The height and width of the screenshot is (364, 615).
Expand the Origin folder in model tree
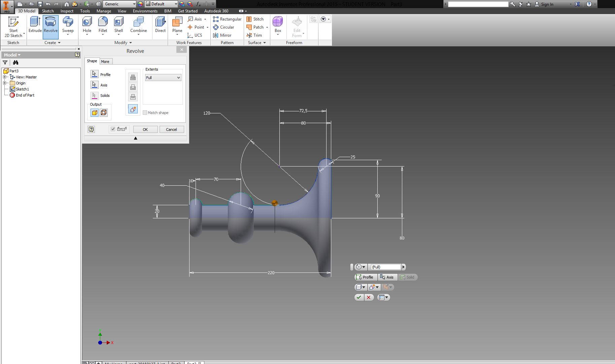(5, 83)
